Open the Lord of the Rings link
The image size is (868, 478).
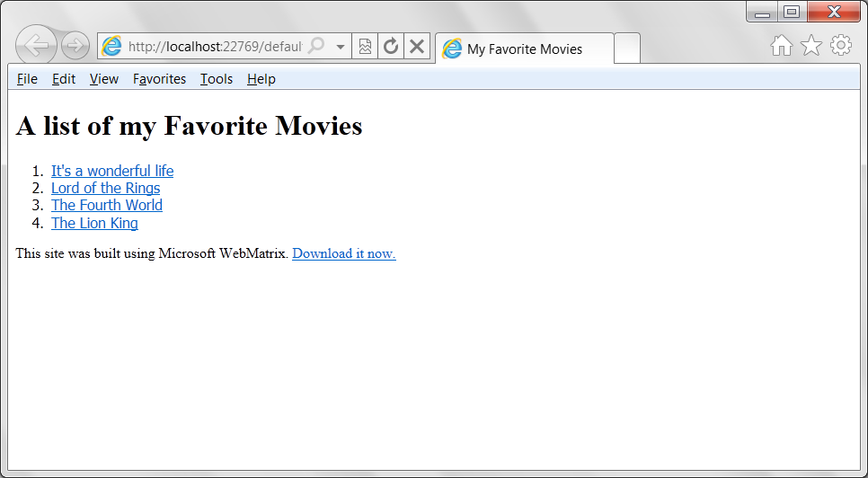[106, 188]
